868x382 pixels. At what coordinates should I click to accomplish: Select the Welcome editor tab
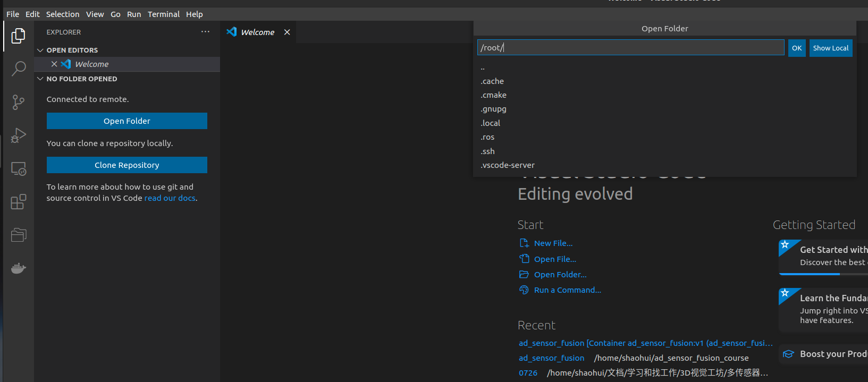tap(258, 32)
